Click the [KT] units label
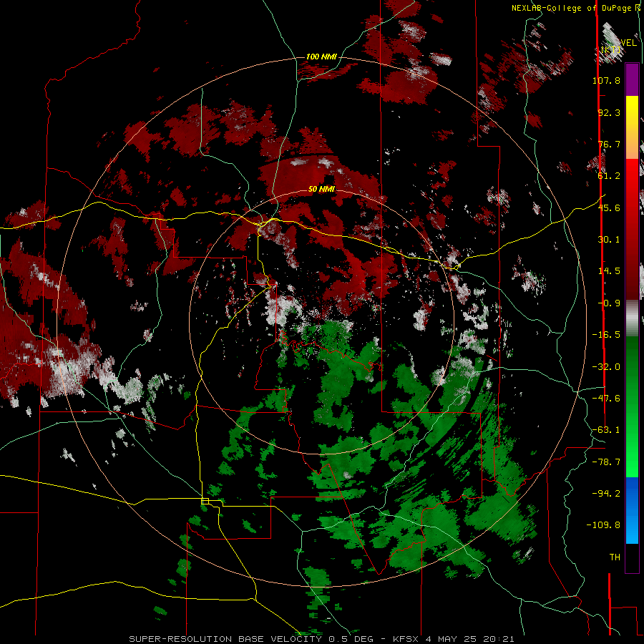This screenshot has height=644, width=644. (611, 50)
